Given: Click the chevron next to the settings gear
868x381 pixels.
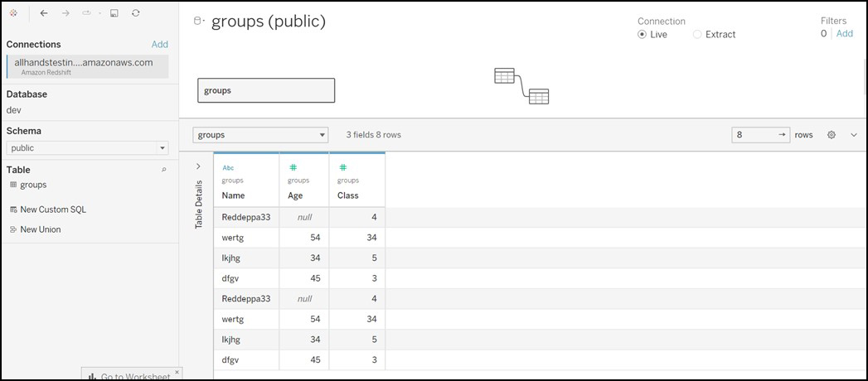Looking at the screenshot, I should pos(854,134).
